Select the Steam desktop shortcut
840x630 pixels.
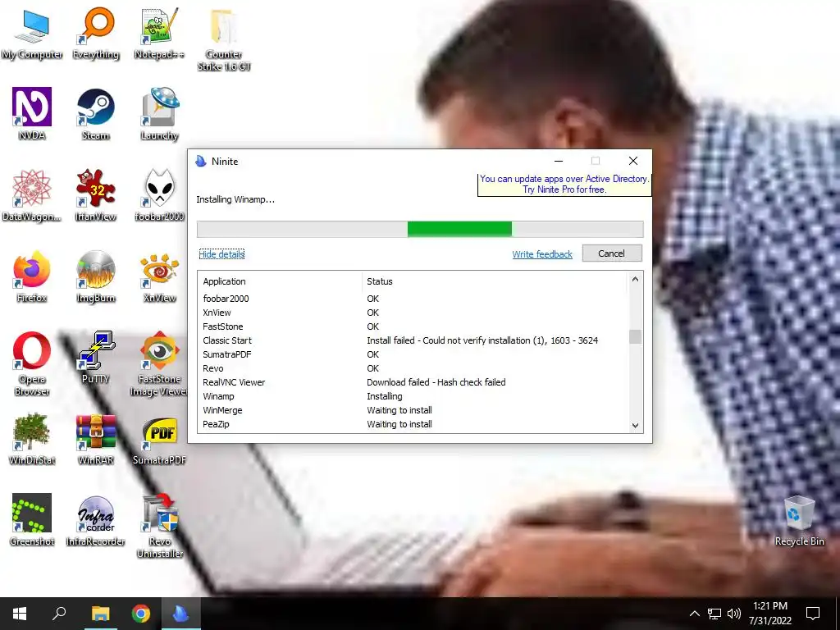click(x=96, y=114)
